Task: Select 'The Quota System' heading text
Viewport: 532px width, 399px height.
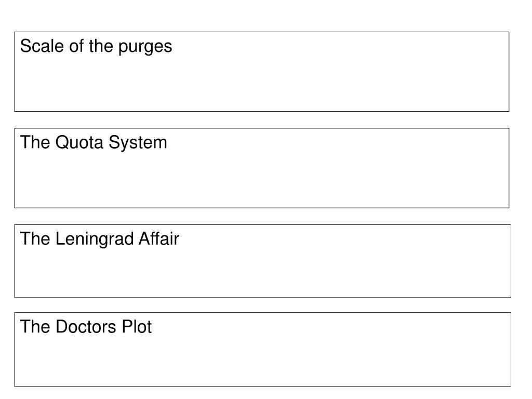Action: click(94, 142)
